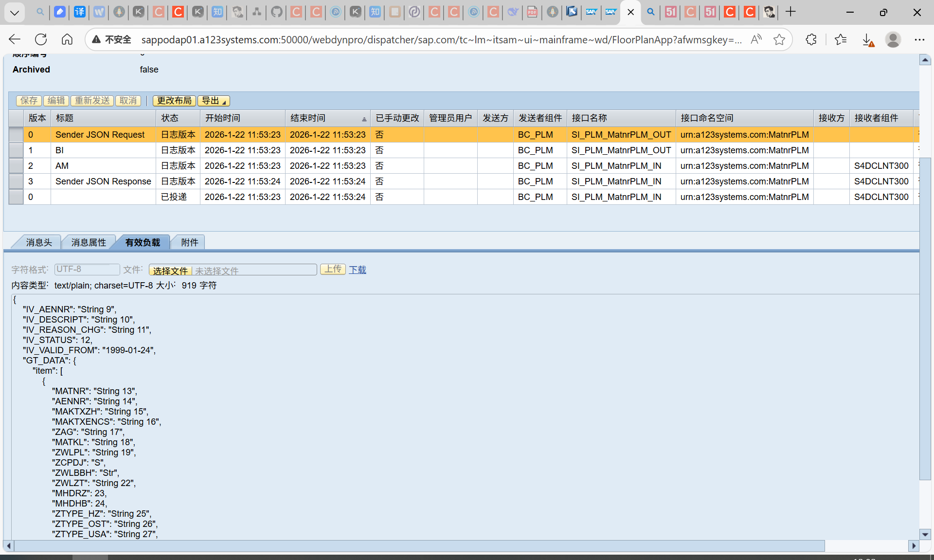Open browser settings and more ellipsis
Screen dimensions: 934x560
pyautogui.click(x=919, y=39)
